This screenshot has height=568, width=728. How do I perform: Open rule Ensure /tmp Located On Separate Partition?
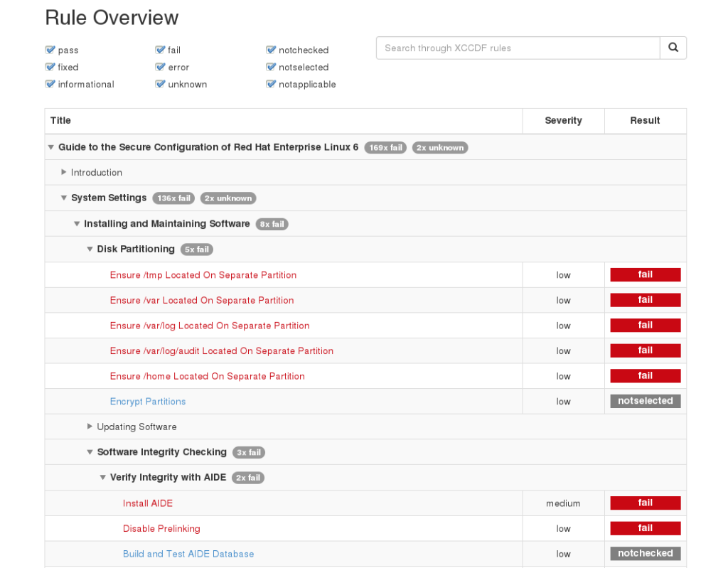(x=203, y=275)
